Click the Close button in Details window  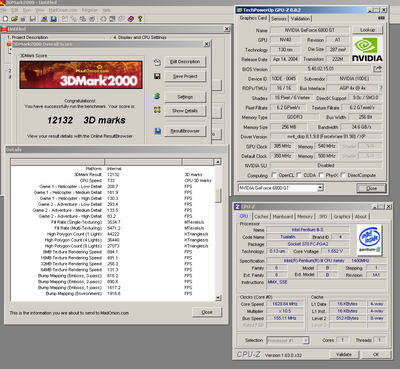pos(207,312)
